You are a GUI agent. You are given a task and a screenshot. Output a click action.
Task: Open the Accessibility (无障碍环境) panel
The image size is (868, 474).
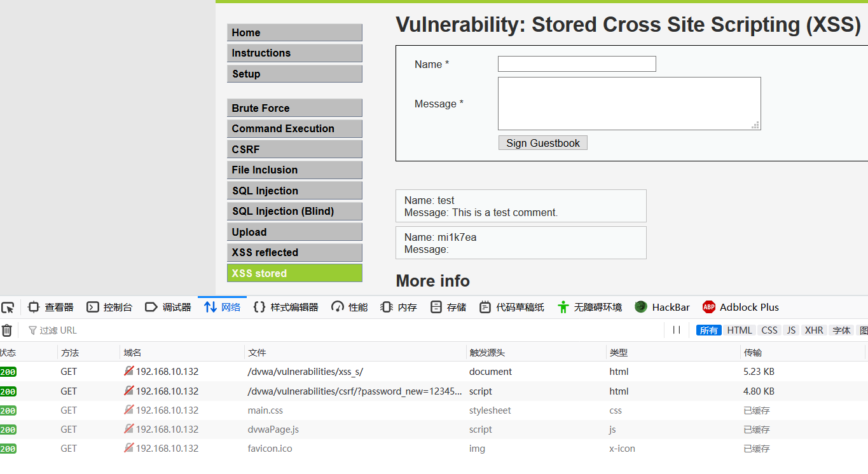tap(589, 308)
